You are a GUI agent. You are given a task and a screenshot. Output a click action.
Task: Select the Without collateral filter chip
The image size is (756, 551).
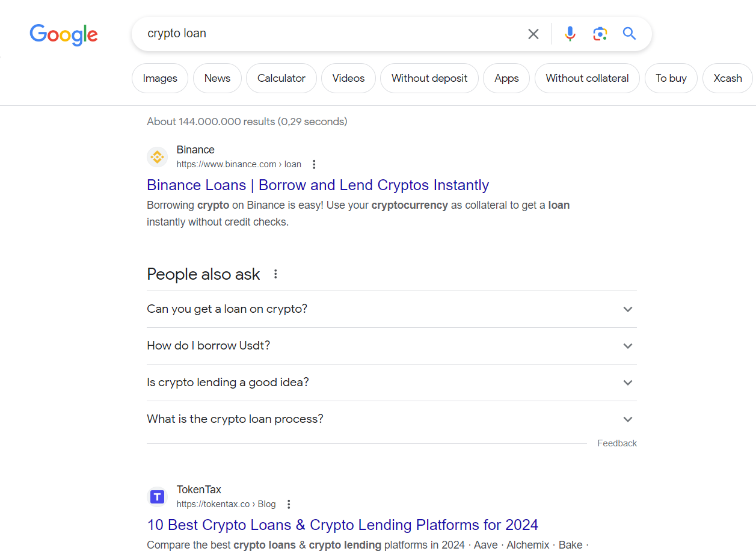(587, 78)
